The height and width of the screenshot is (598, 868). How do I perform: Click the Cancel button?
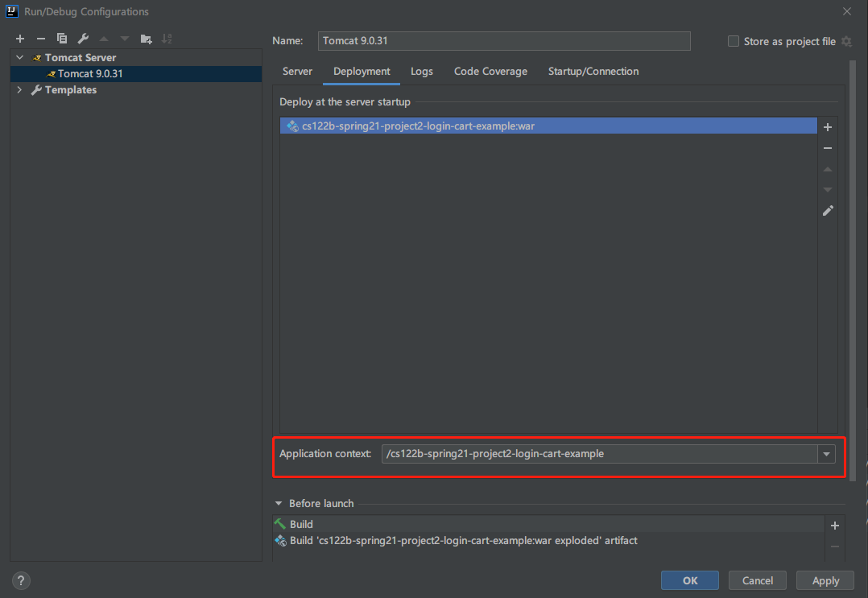point(757,580)
